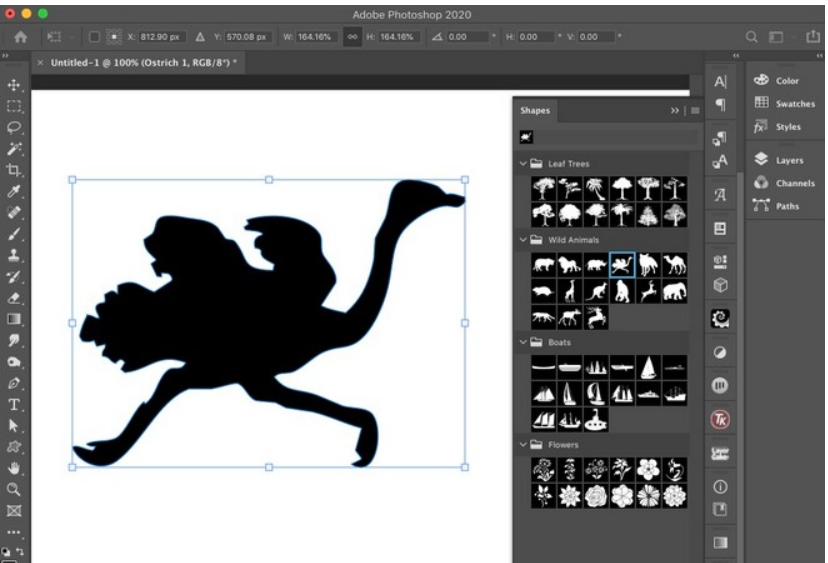This screenshot has height=563, width=828.
Task: Open the Glyphs panel icon
Action: [720, 195]
